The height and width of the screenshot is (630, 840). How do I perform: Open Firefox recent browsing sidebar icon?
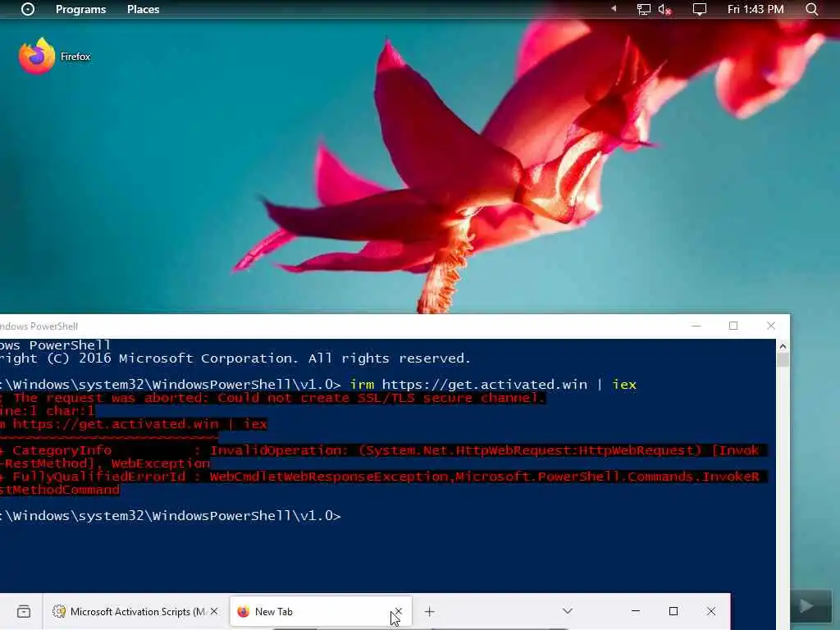24,611
